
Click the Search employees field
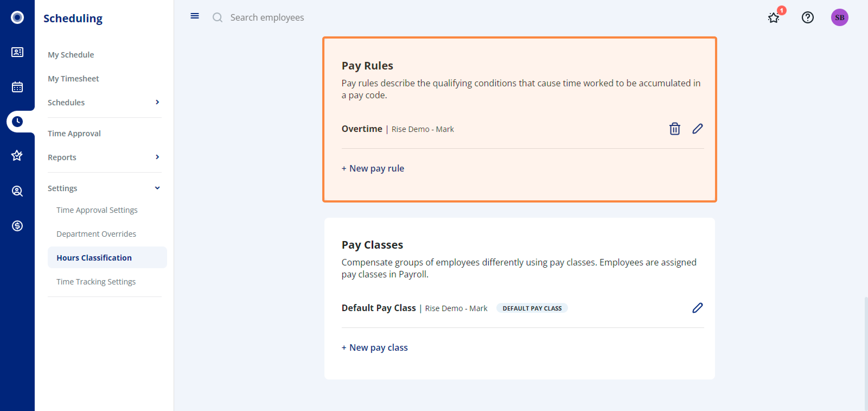(x=267, y=18)
